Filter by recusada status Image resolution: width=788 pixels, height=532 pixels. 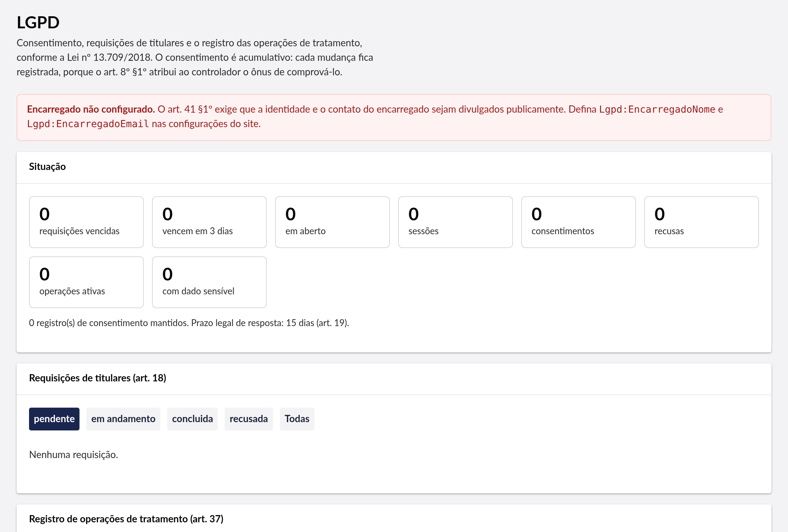tap(249, 419)
